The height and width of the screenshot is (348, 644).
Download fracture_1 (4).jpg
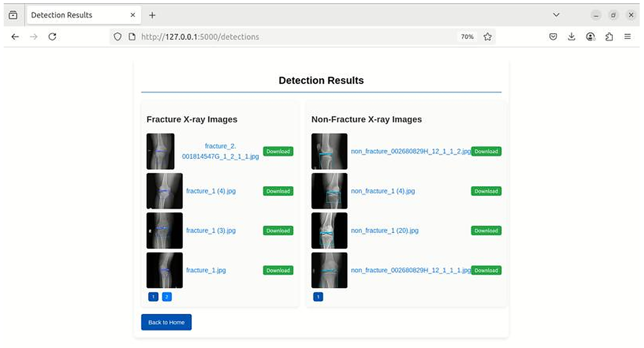pyautogui.click(x=278, y=191)
